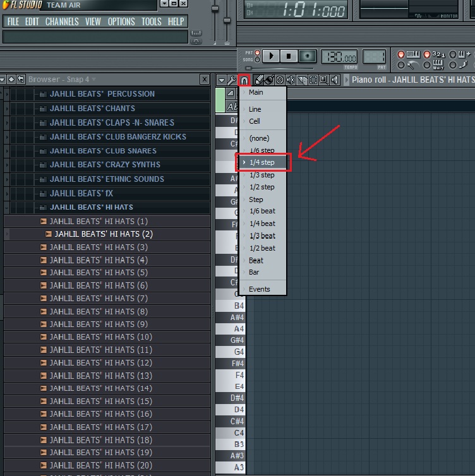Toggle the step editing LED indicator

(452, 65)
